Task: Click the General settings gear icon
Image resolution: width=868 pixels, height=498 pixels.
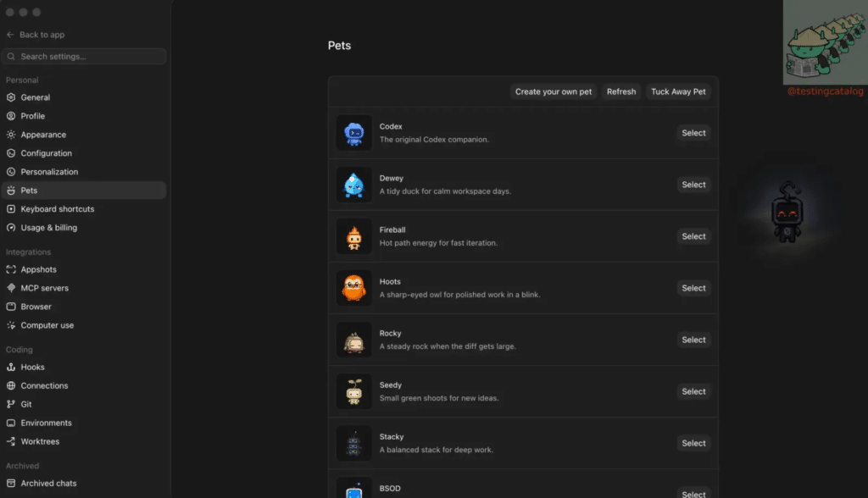Action: [11, 97]
